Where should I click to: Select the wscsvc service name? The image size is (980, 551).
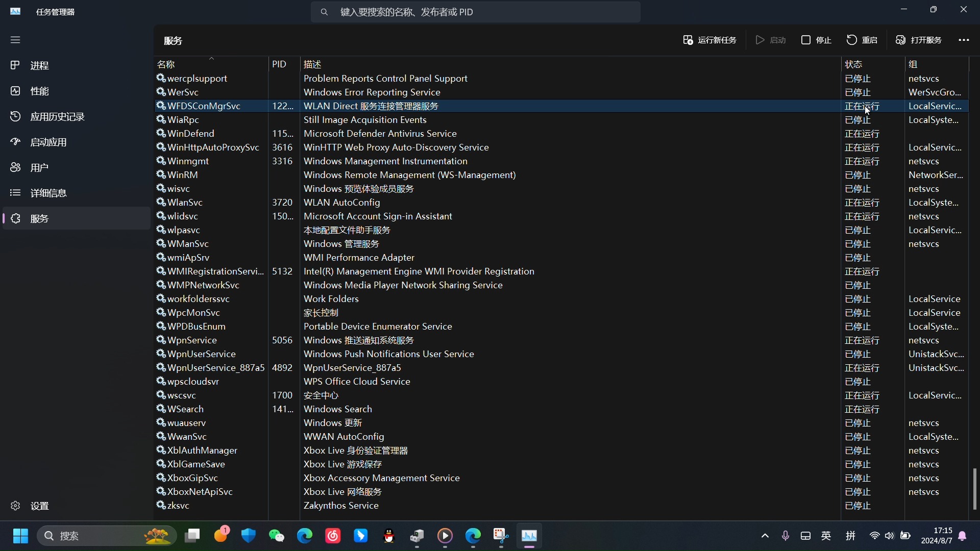tap(182, 395)
